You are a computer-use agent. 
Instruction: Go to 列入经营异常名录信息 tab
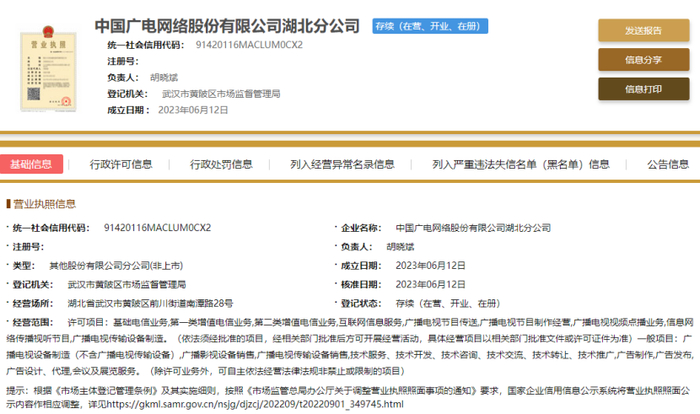342,164
